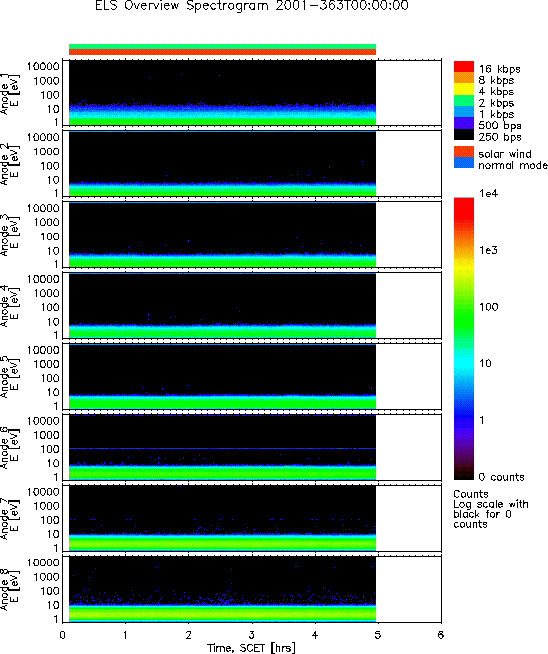Select the Anode 8 spectrogram panel

coord(252,589)
